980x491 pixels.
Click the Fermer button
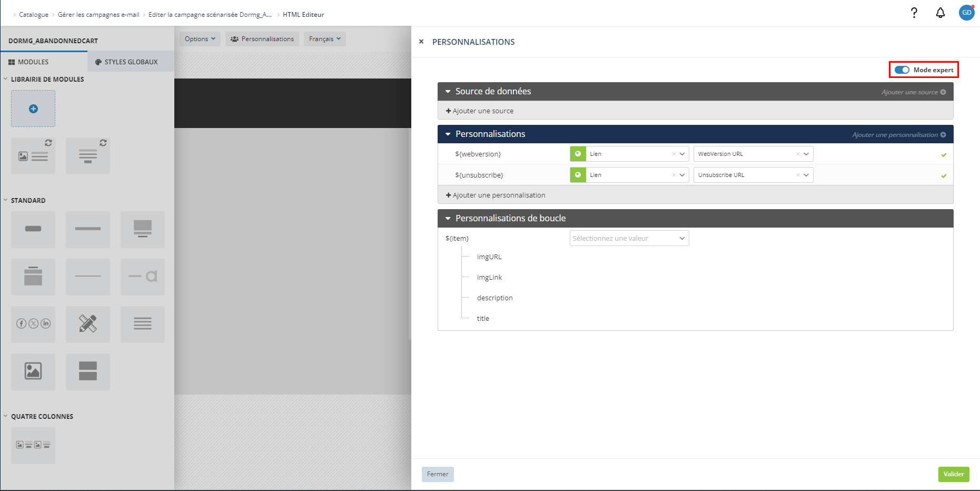click(438, 474)
